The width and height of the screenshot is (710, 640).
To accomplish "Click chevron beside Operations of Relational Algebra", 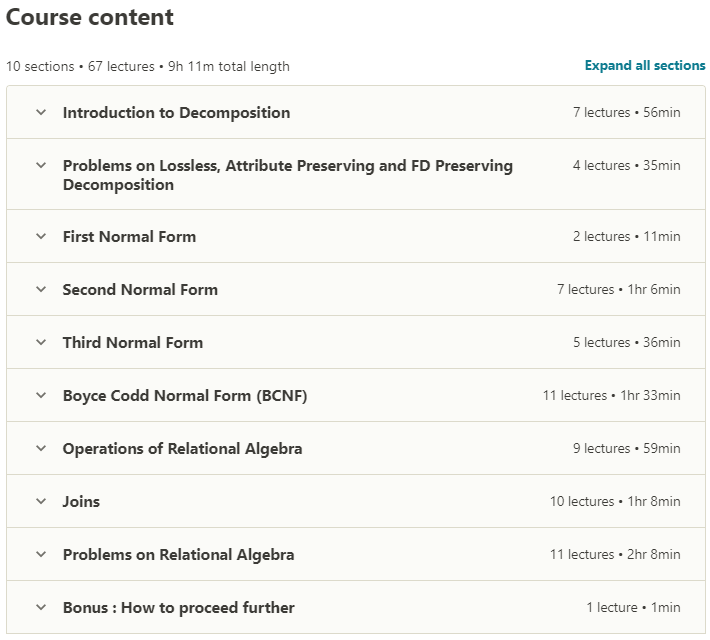I will coord(41,448).
